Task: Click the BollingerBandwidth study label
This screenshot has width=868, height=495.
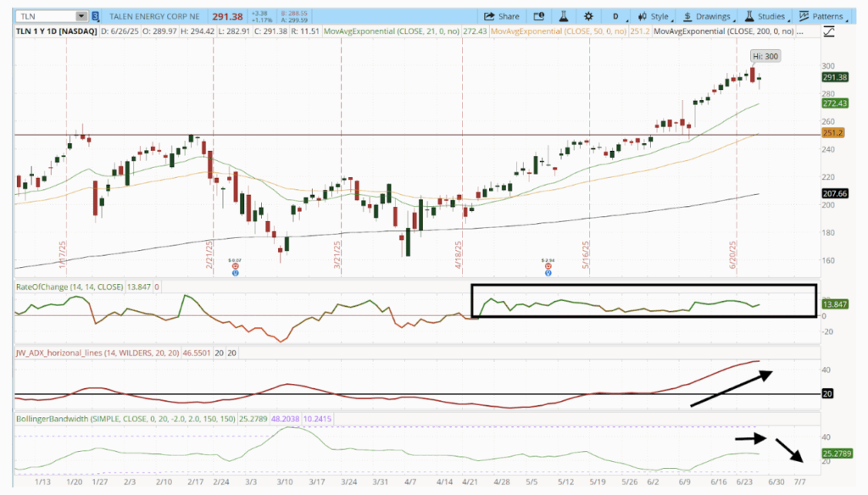Action: (125, 419)
